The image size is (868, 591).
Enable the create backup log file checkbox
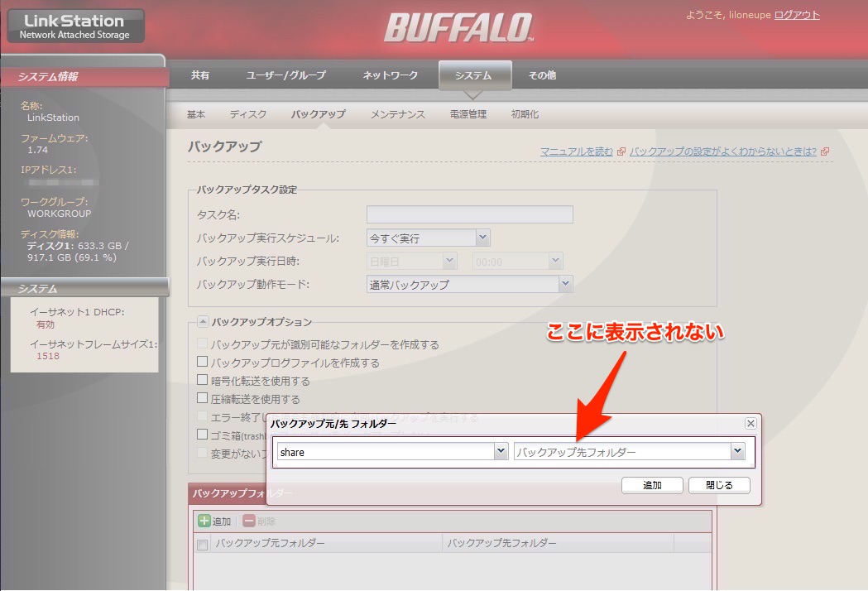pos(202,363)
